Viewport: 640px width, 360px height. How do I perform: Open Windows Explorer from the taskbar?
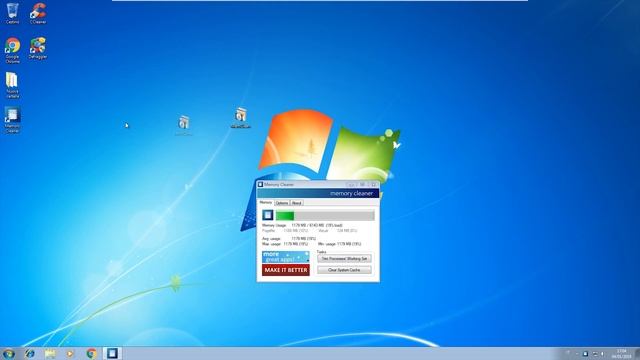click(x=50, y=353)
